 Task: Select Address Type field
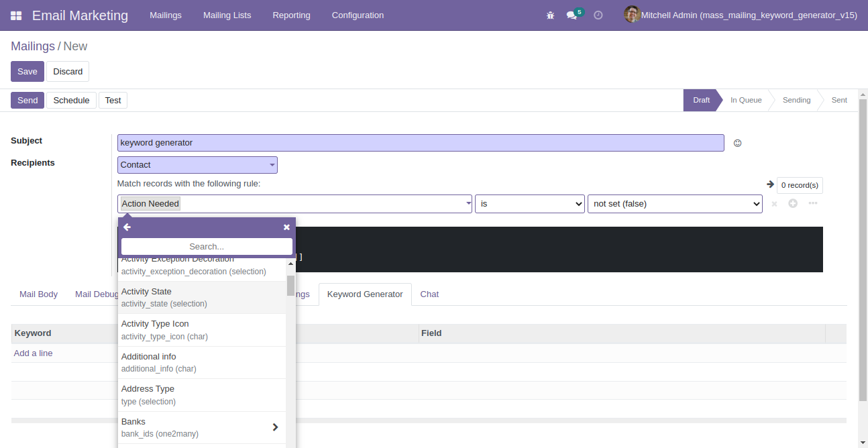pos(202,395)
